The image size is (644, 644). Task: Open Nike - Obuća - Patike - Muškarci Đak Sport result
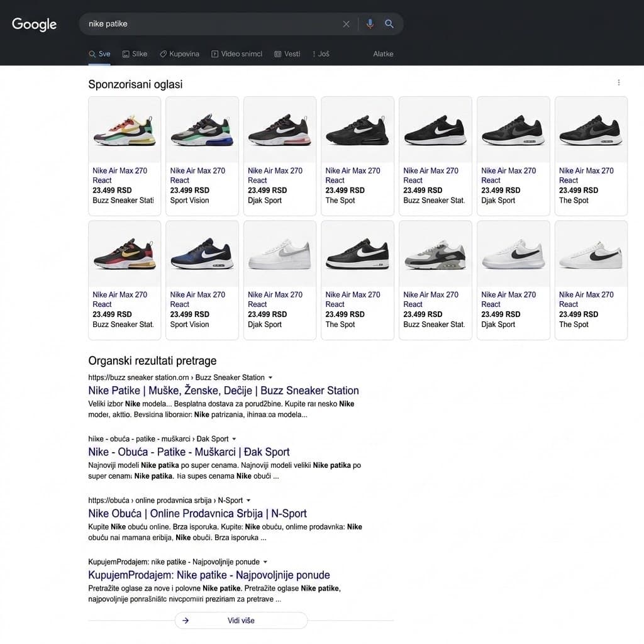tap(189, 452)
